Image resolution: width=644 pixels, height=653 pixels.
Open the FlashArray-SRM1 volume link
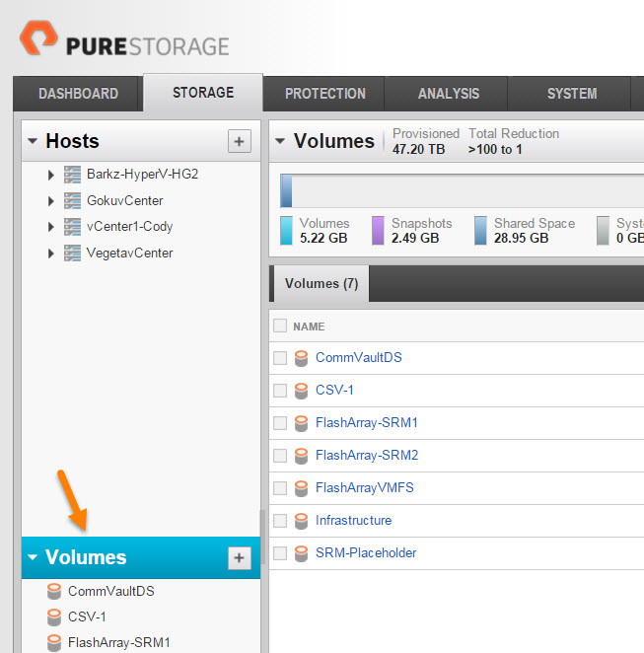pos(367,422)
